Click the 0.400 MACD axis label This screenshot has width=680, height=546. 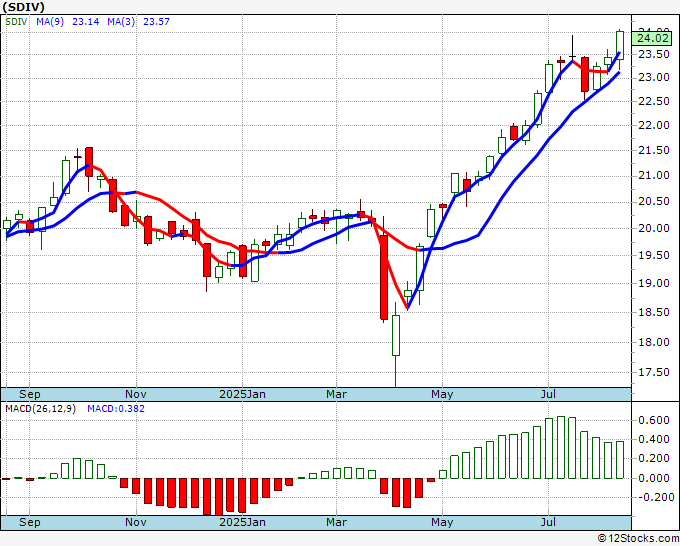(654, 439)
